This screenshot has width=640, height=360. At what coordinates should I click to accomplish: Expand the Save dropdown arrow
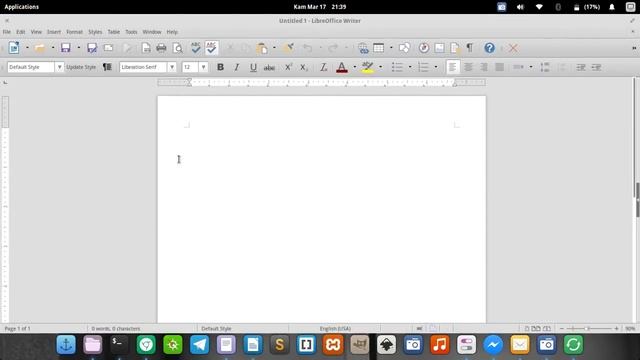pyautogui.click(x=78, y=48)
